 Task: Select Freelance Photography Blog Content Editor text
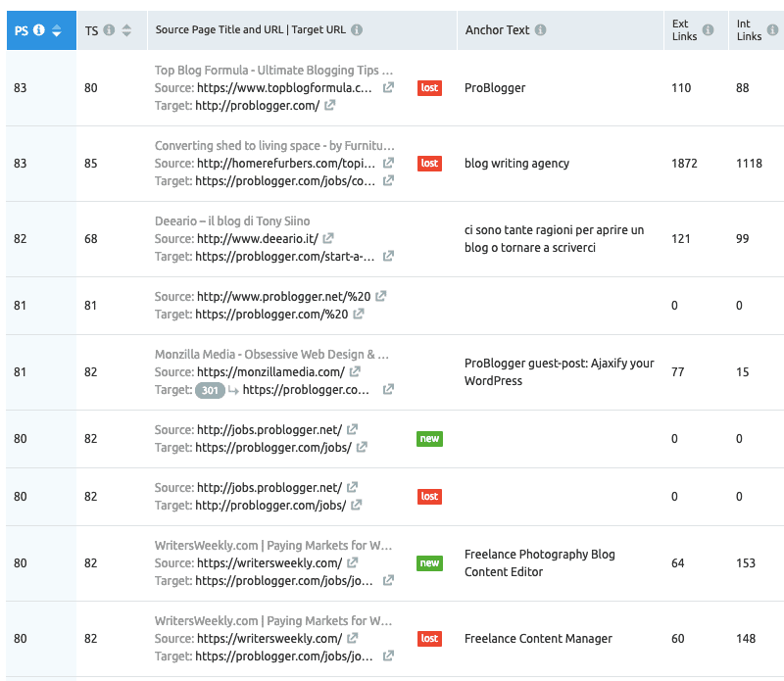tap(540, 563)
